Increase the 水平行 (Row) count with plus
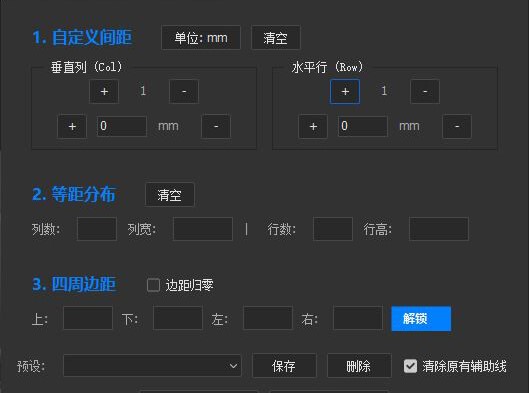The width and height of the screenshot is (529, 393). coord(345,91)
